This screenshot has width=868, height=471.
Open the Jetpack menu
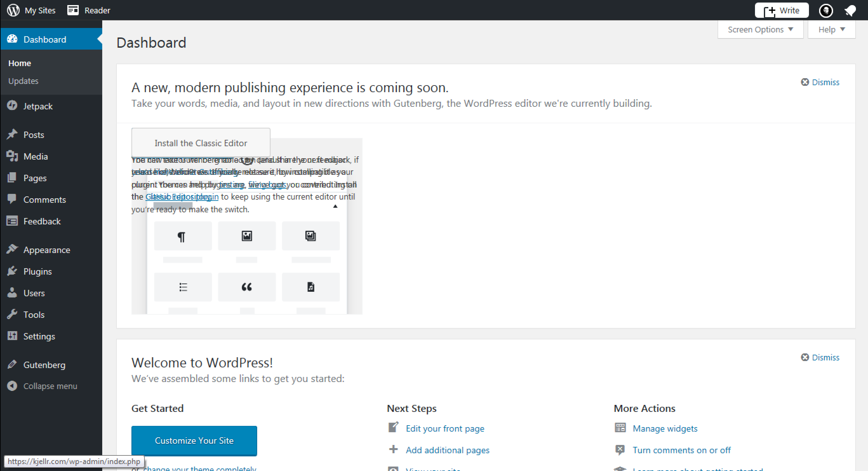38,106
